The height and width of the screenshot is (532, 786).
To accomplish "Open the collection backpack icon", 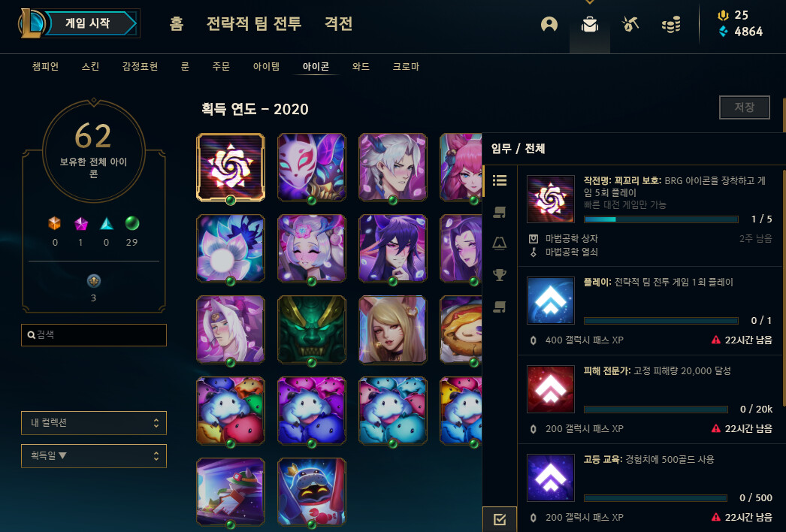I will (x=589, y=24).
